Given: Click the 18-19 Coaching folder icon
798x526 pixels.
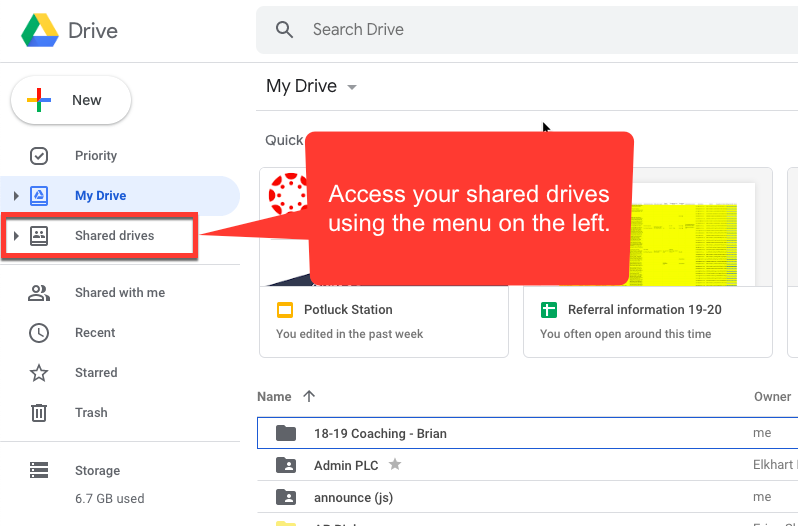Looking at the screenshot, I should (286, 433).
